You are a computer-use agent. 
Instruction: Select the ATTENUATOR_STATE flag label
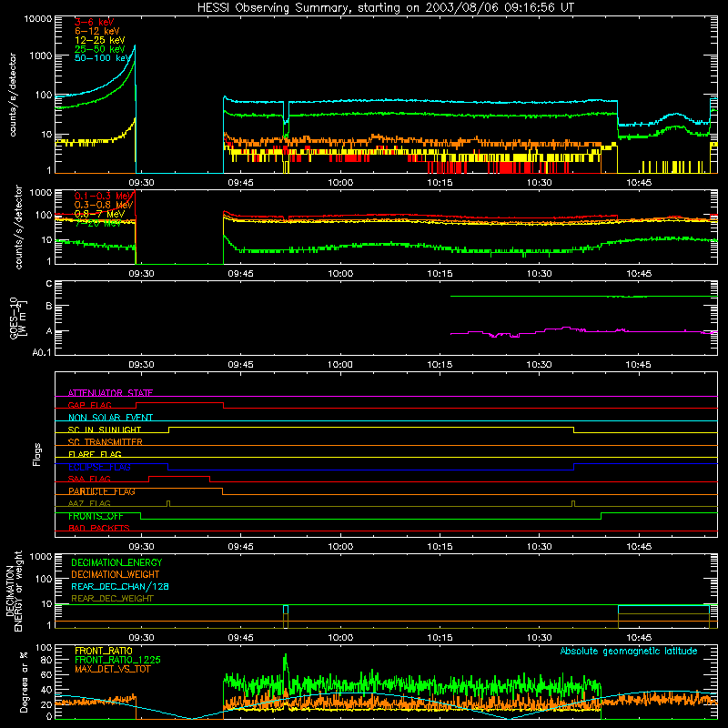pyautogui.click(x=110, y=393)
